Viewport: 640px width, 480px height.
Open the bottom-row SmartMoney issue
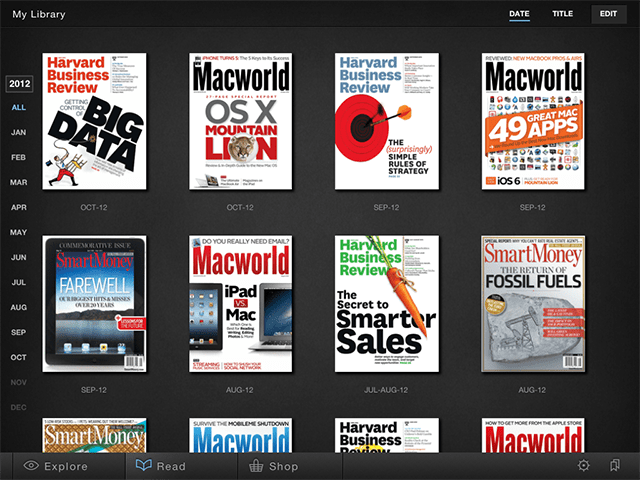click(x=94, y=435)
